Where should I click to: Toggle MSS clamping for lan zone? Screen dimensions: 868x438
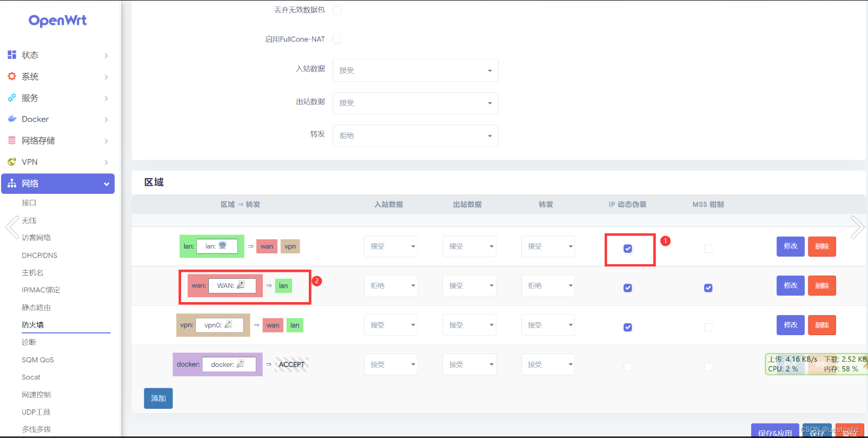(708, 249)
